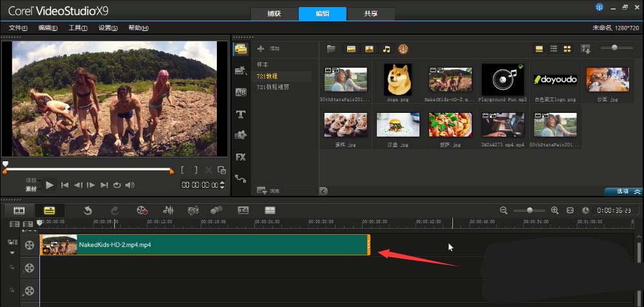Switch to Storyboard view
This screenshot has width=644, height=307.
tap(19, 210)
